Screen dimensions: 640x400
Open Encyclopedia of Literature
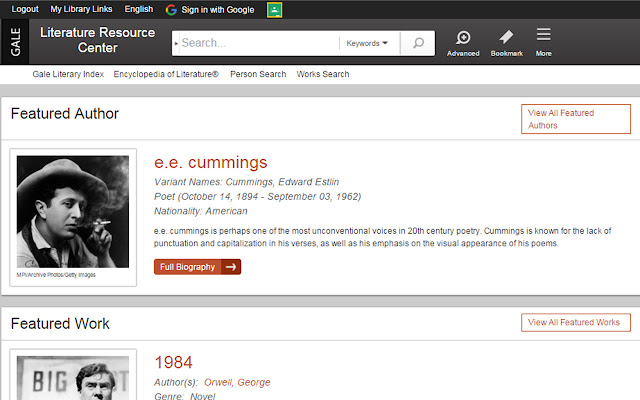(166, 74)
